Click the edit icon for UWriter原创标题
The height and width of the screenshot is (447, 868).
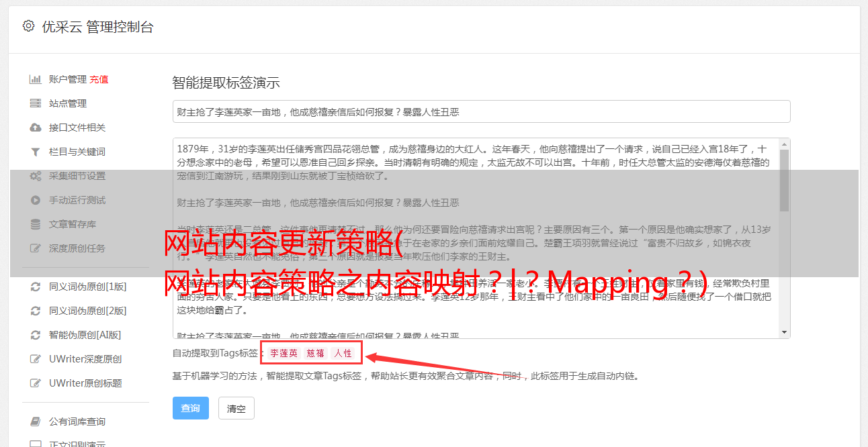click(x=36, y=383)
